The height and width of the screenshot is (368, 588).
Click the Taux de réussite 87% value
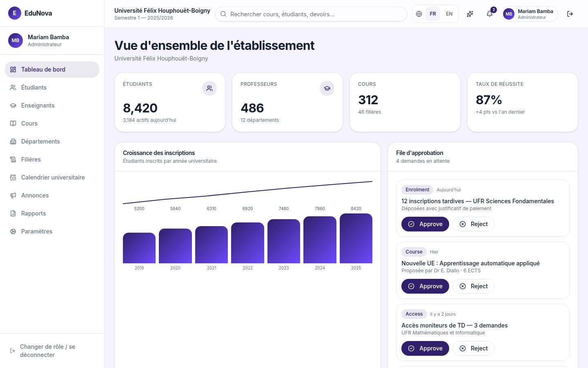click(489, 100)
